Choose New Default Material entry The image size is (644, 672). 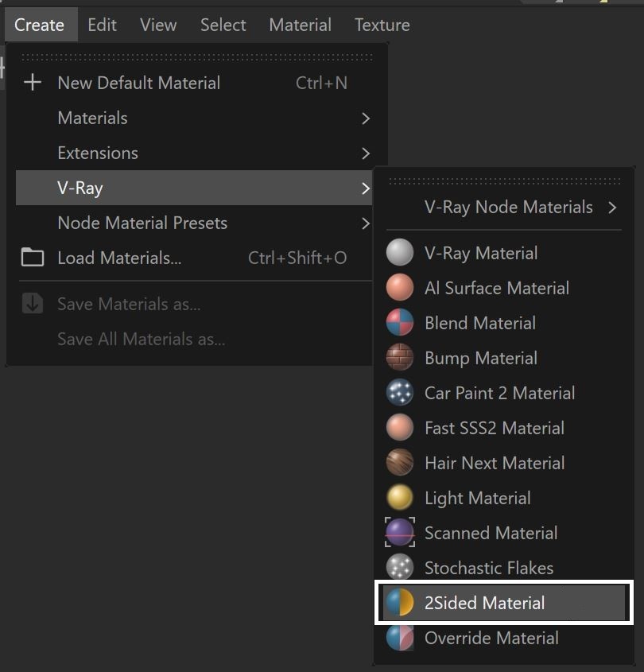[x=194, y=83]
